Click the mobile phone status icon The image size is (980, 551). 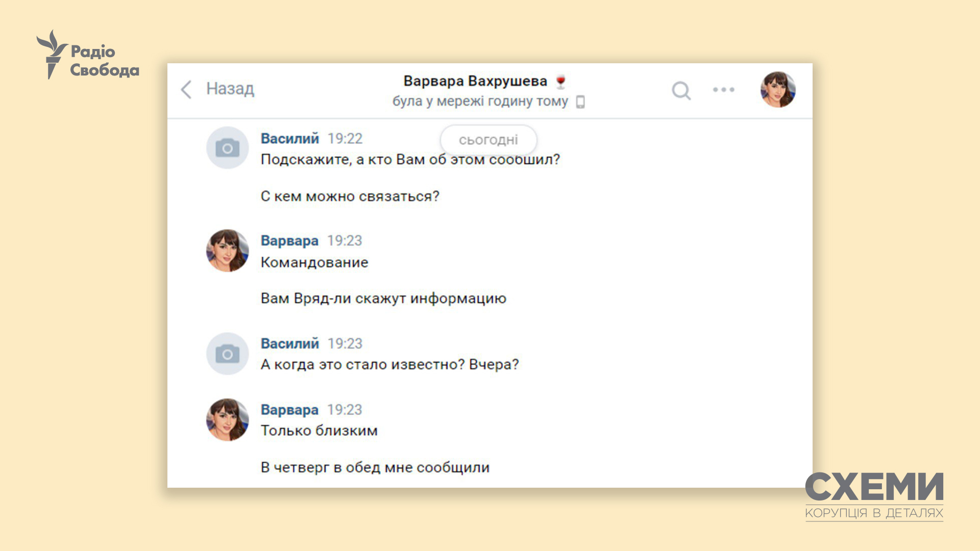[580, 102]
